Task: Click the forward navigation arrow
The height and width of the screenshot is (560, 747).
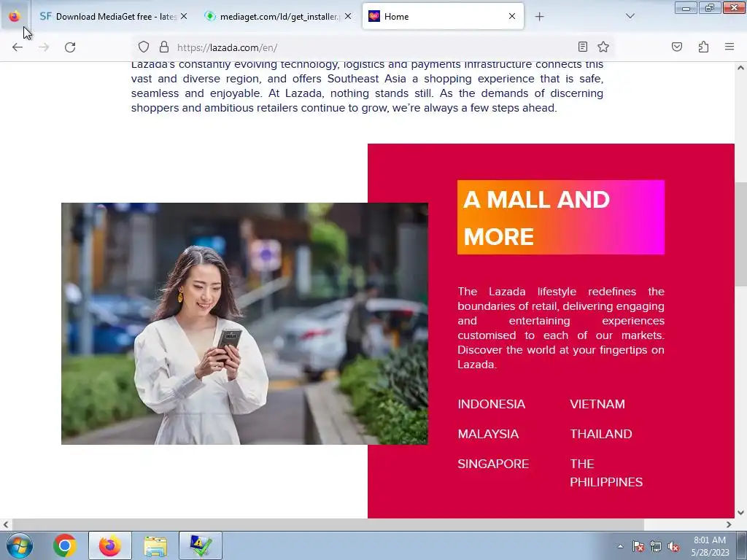Action: pyautogui.click(x=44, y=47)
